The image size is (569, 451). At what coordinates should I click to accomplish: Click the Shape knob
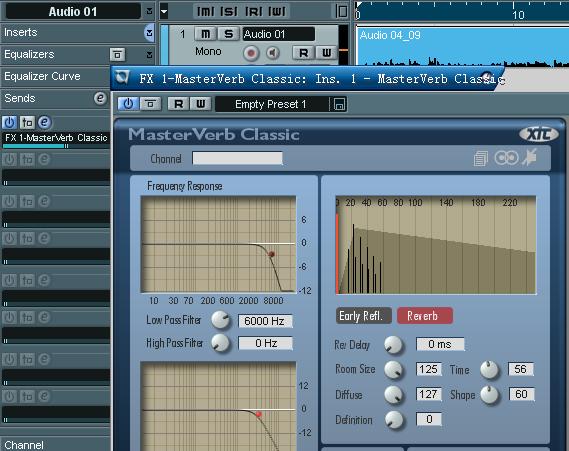(490, 395)
